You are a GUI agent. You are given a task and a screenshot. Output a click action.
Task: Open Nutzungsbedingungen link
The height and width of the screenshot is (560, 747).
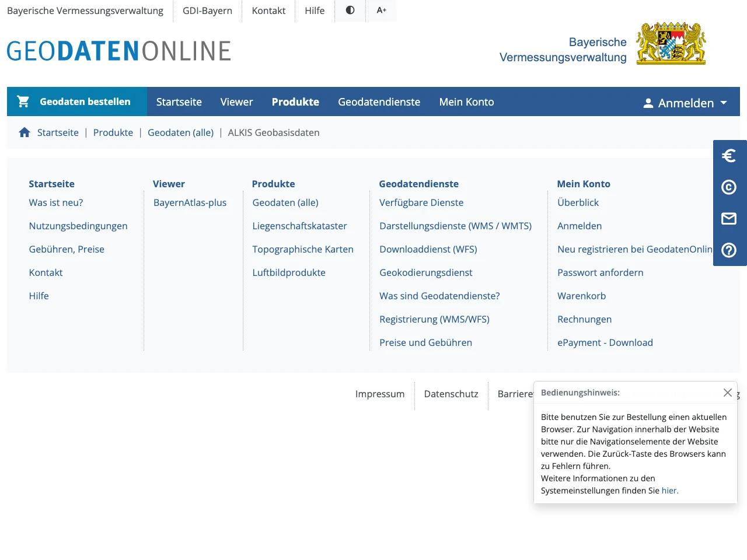78,226
